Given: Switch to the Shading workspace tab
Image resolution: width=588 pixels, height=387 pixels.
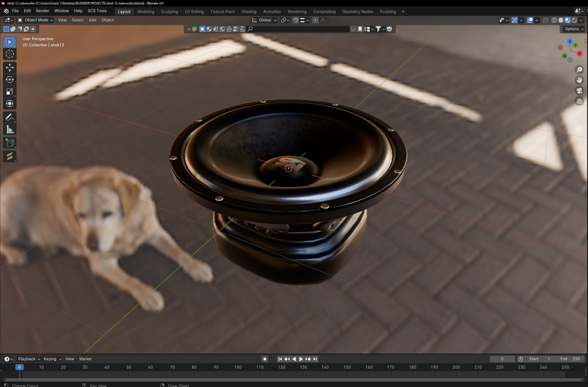Looking at the screenshot, I should (x=249, y=11).
